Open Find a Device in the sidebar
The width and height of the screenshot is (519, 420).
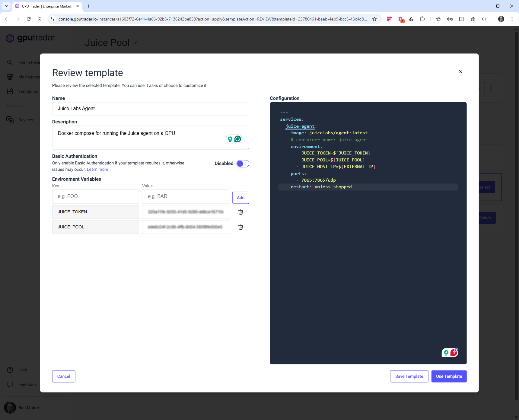point(23,62)
